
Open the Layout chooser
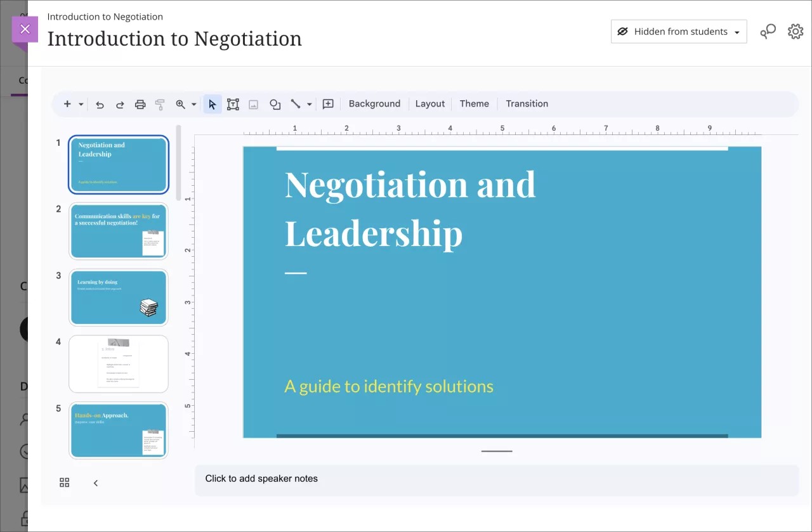(x=429, y=103)
